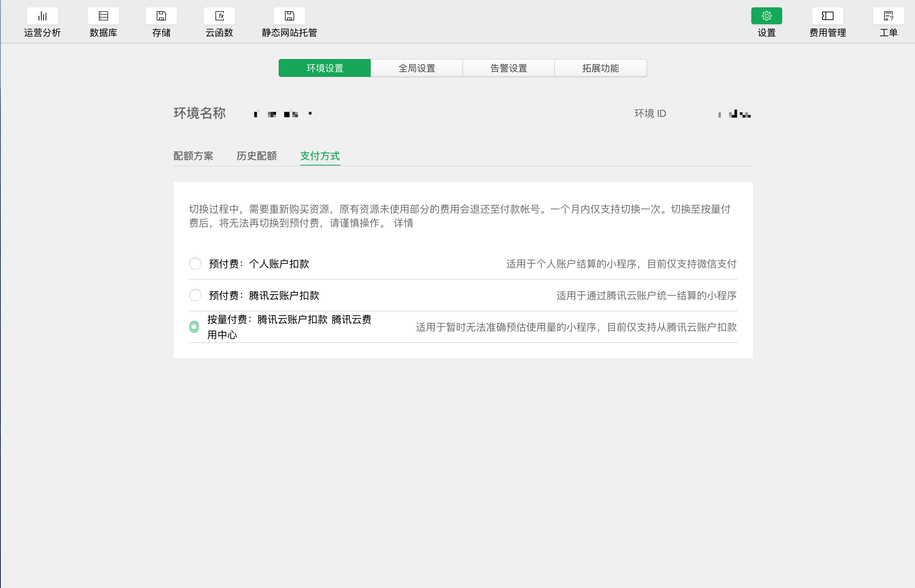The height and width of the screenshot is (588, 915).
Task: Open the 历史配额 sub-tab
Action: click(x=257, y=156)
